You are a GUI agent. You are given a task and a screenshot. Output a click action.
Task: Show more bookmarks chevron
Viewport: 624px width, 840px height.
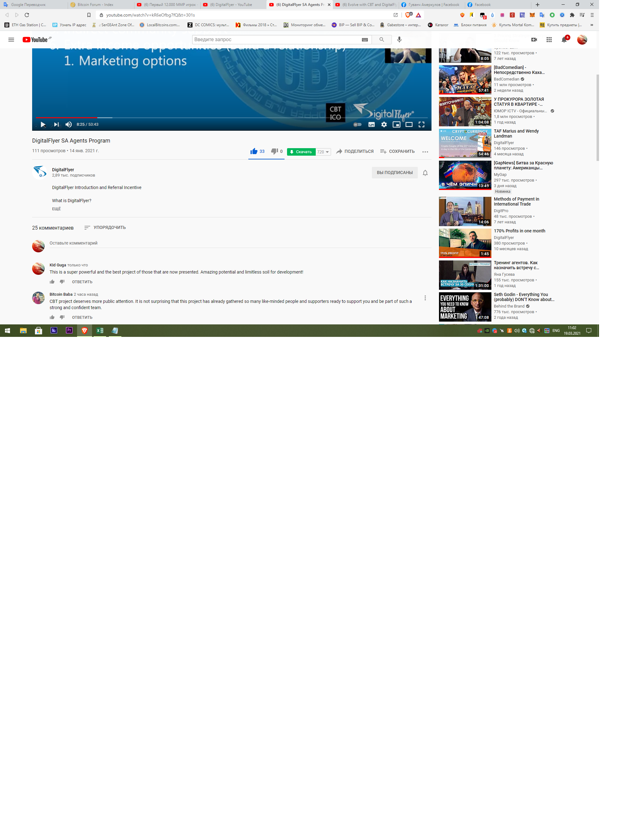click(592, 25)
